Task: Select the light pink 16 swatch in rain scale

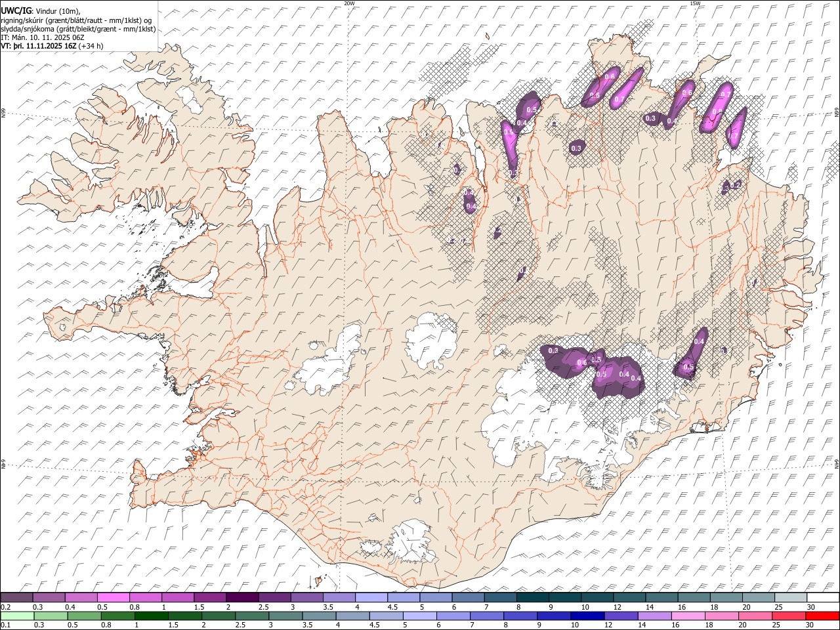Action: point(688,616)
